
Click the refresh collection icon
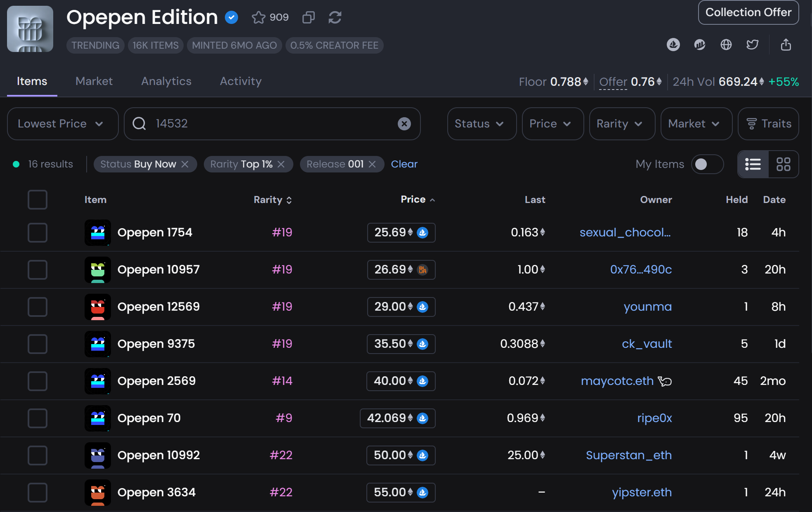tap(335, 17)
